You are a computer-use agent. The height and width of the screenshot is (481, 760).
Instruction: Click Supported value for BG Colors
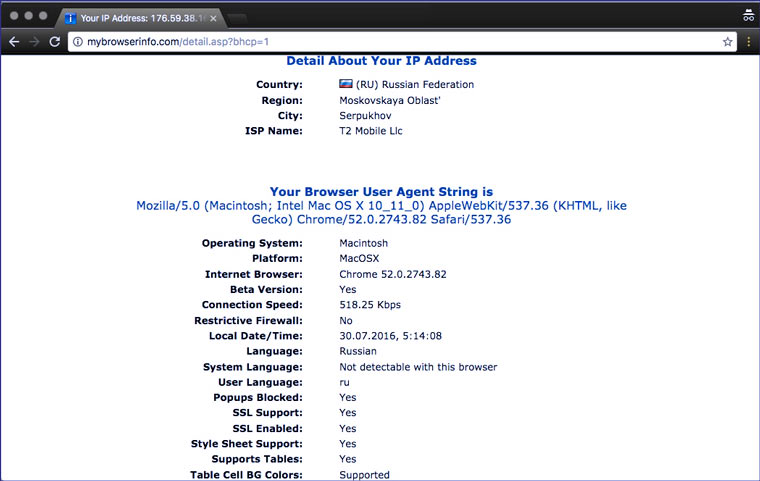[x=364, y=475]
